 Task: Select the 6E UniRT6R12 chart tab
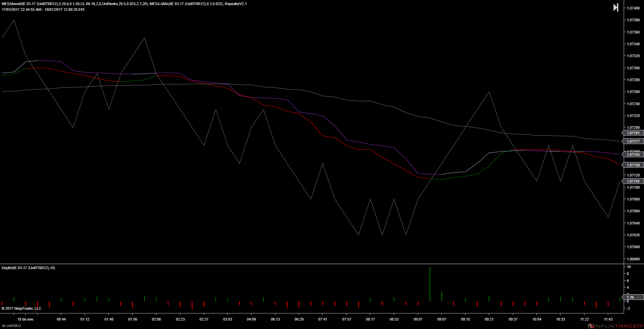click(11, 326)
